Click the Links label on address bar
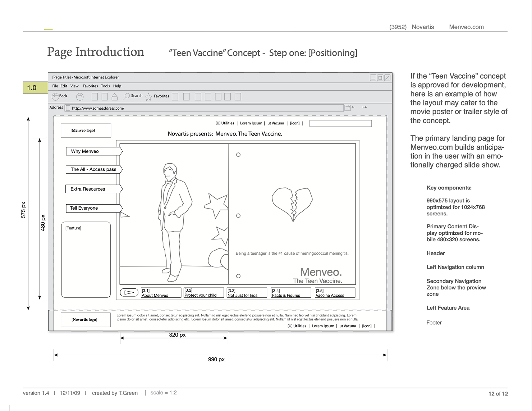 coord(364,107)
